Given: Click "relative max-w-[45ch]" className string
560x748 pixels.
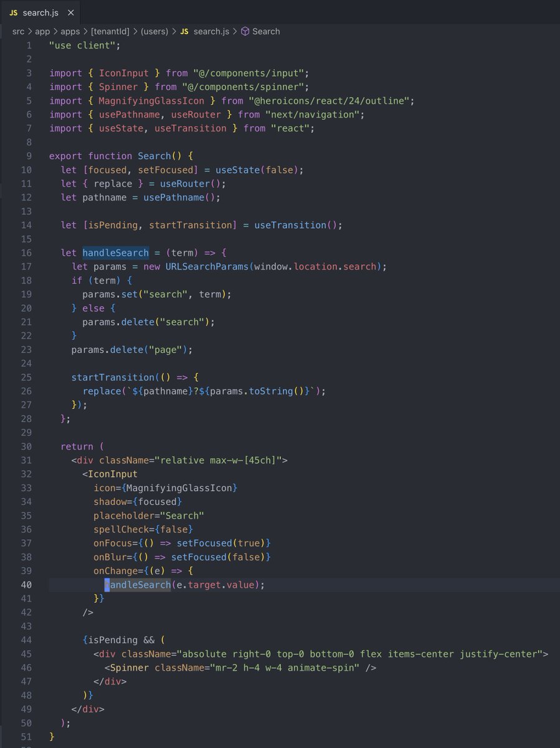Looking at the screenshot, I should click(x=218, y=460).
